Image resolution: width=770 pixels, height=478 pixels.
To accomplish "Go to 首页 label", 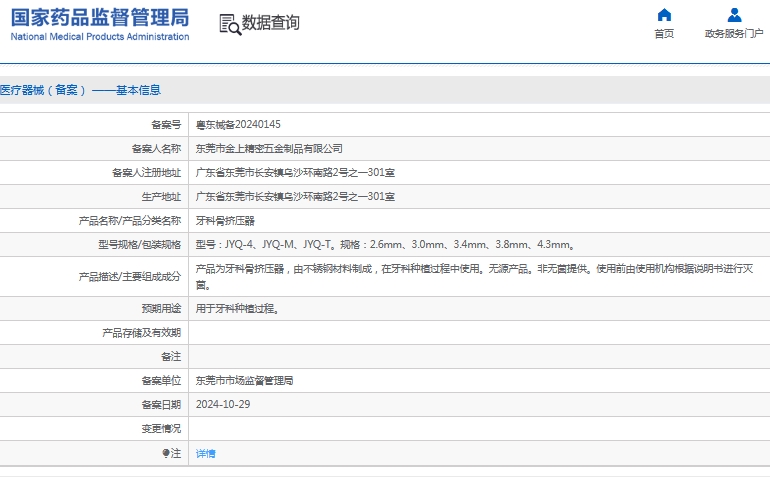I will [664, 33].
